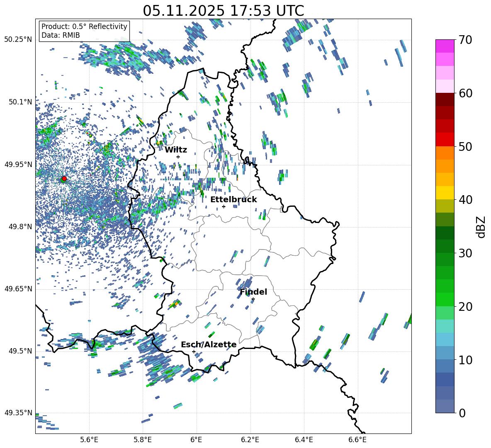Click the 50.25°N latitude tick label
The width and height of the screenshot is (491, 448).
[18, 40]
